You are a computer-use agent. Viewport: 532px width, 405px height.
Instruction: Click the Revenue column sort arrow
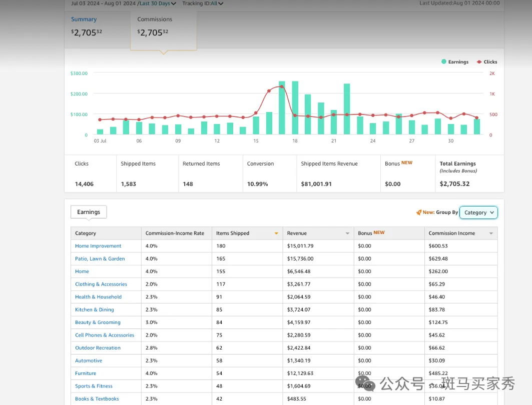pyautogui.click(x=347, y=233)
